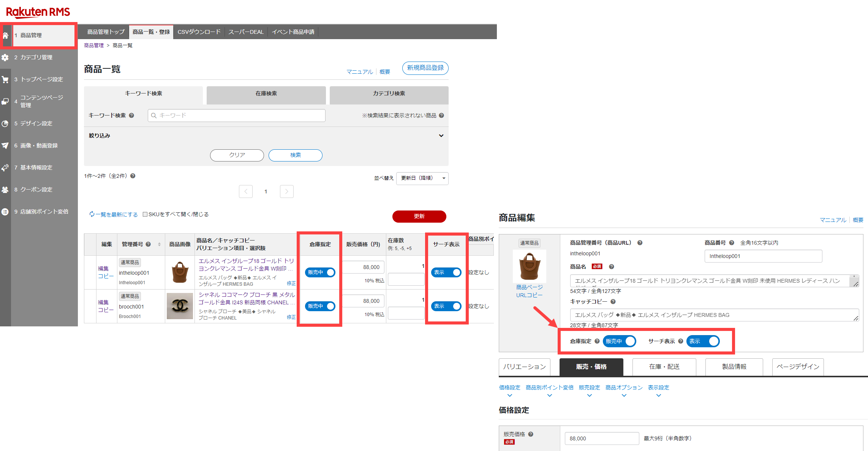
Task: Jump to 販売設定 section anchor
Action: (590, 388)
